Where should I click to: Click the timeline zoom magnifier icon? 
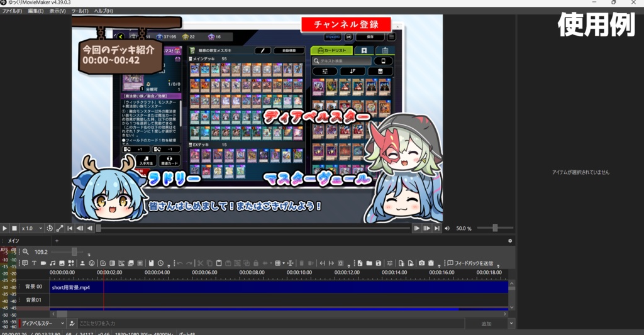tap(25, 251)
